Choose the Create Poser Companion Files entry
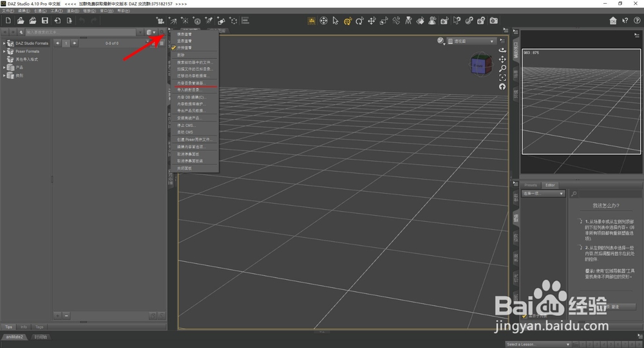This screenshot has height=348, width=644. pos(194,140)
